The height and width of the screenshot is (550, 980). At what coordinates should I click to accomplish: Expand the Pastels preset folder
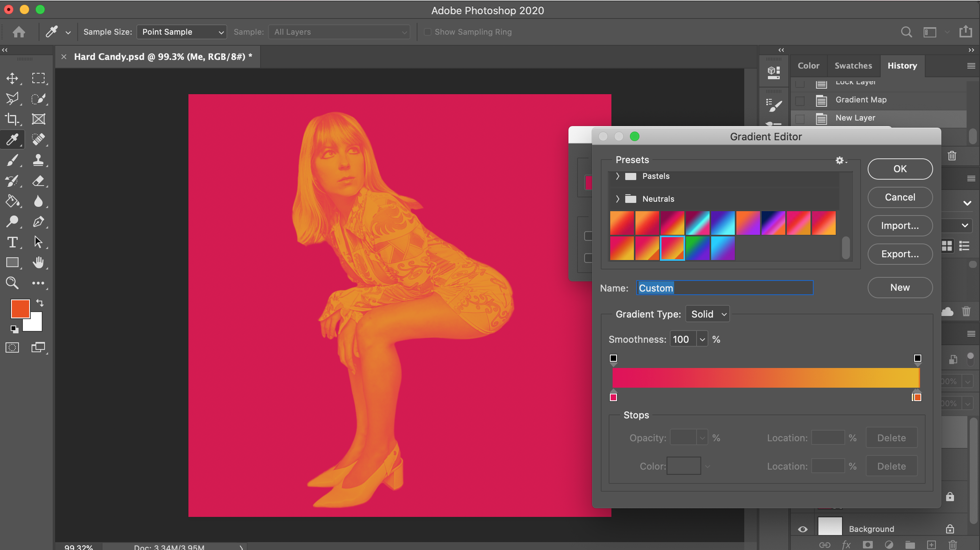[x=618, y=176]
